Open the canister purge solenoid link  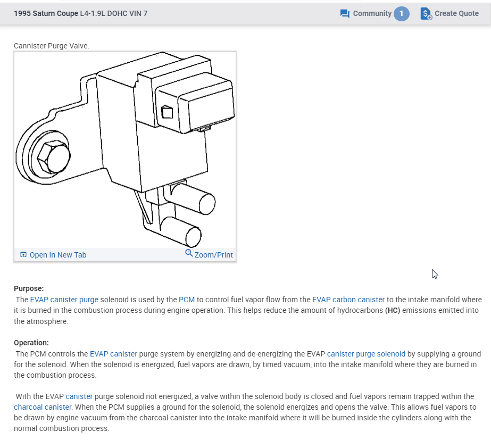pyautogui.click(x=366, y=354)
